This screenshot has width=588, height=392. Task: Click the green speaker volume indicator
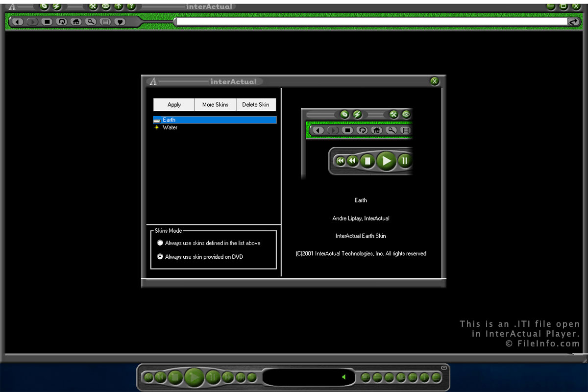coord(343,377)
